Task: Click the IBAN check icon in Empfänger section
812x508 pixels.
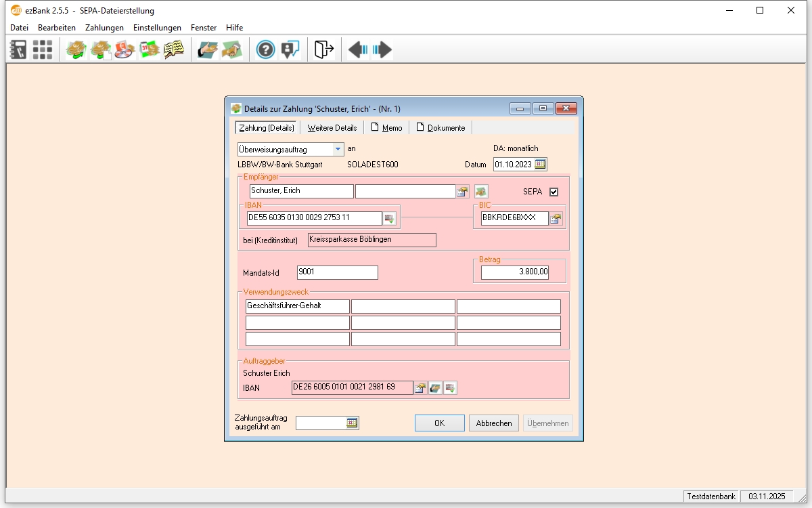Action: [x=389, y=218]
